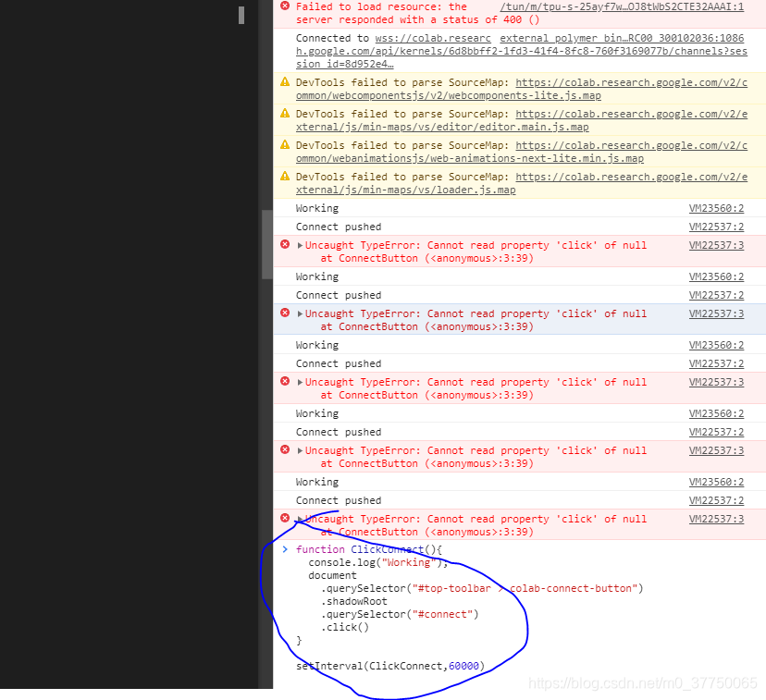The image size is (766, 700).
Task: Open external_polymer_bin RC00_300102036:1086 source link
Action: 622,38
